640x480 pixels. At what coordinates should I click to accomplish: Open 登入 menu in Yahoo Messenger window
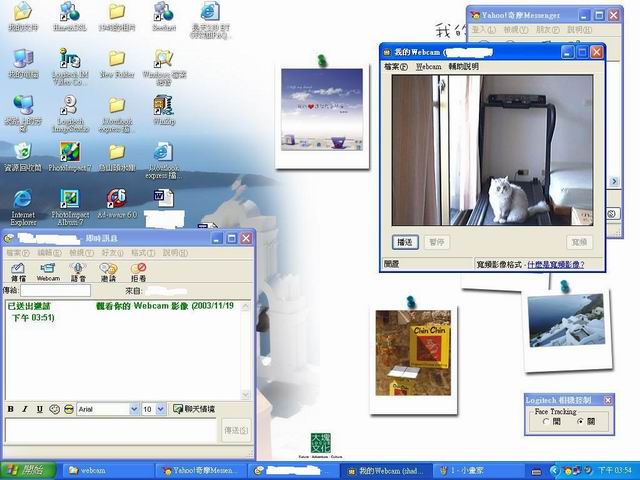[x=484, y=30]
